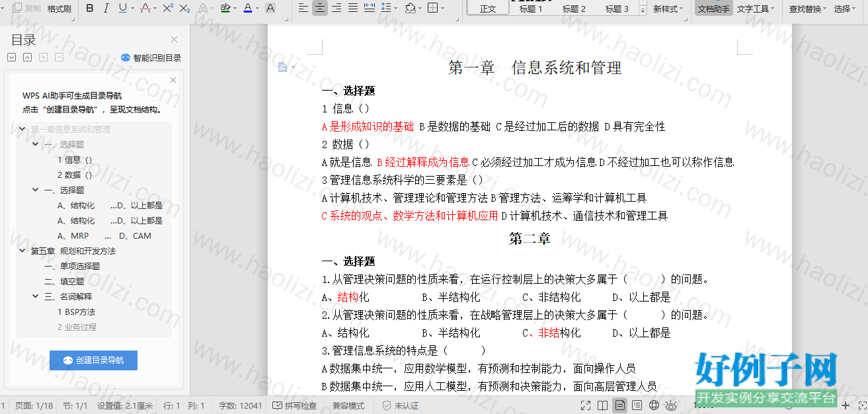Align text to the left
868x414 pixels.
coord(303,9)
